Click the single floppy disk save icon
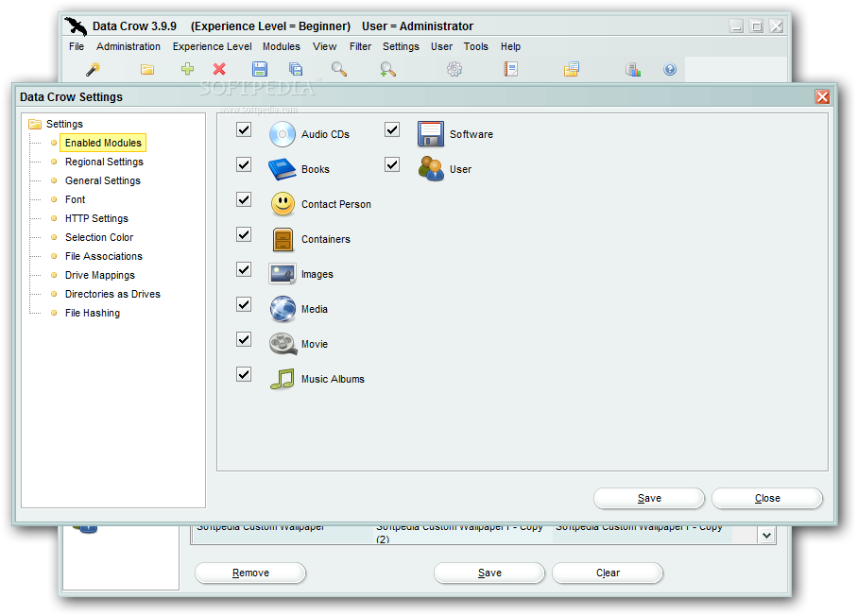This screenshot has width=857, height=616. click(260, 69)
